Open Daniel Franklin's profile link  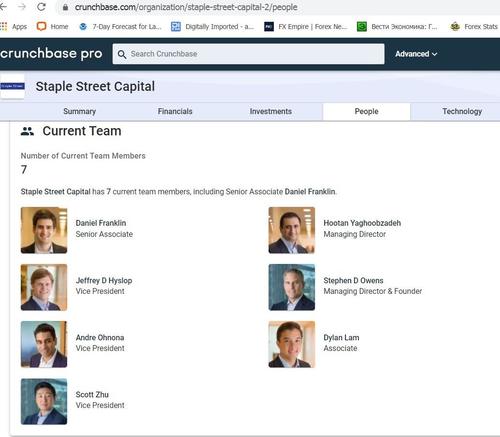click(101, 223)
